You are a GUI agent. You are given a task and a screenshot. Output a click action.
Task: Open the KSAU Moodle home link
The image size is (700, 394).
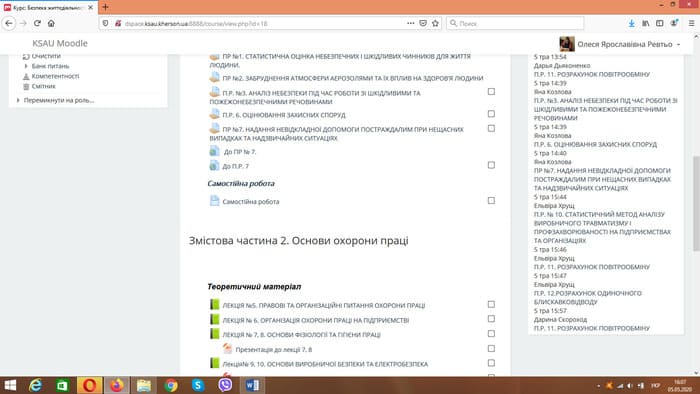pyautogui.click(x=60, y=43)
